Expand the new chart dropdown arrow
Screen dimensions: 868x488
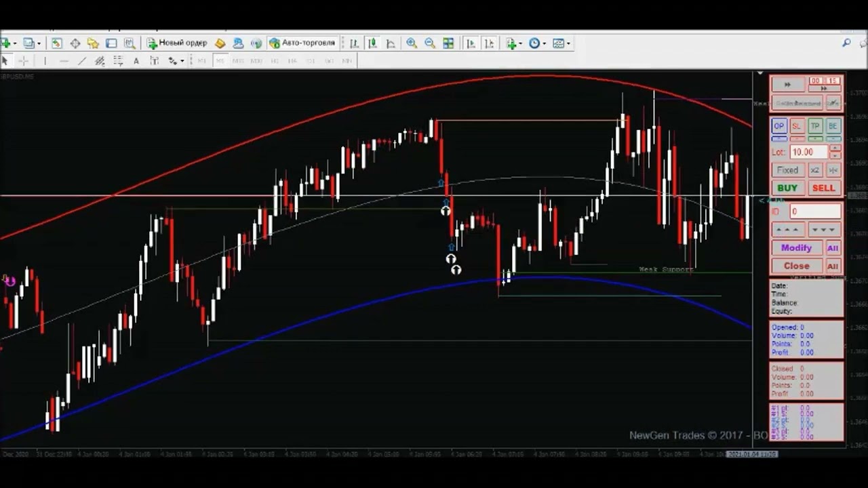click(x=15, y=43)
